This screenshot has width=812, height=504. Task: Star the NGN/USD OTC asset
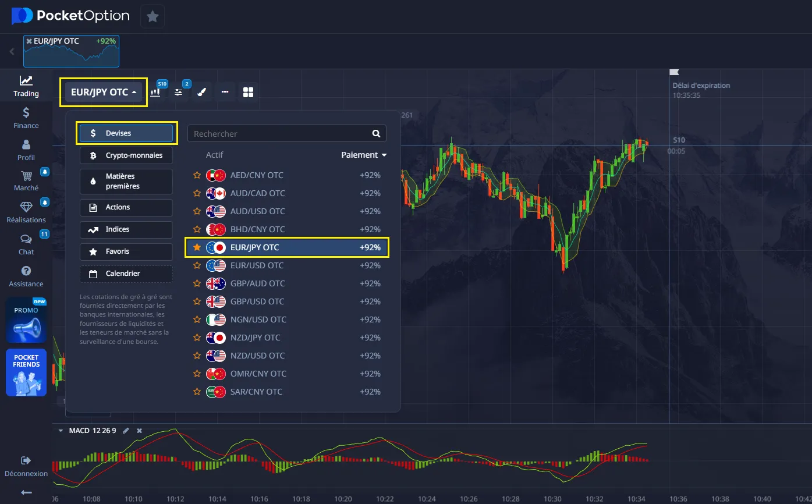point(197,320)
